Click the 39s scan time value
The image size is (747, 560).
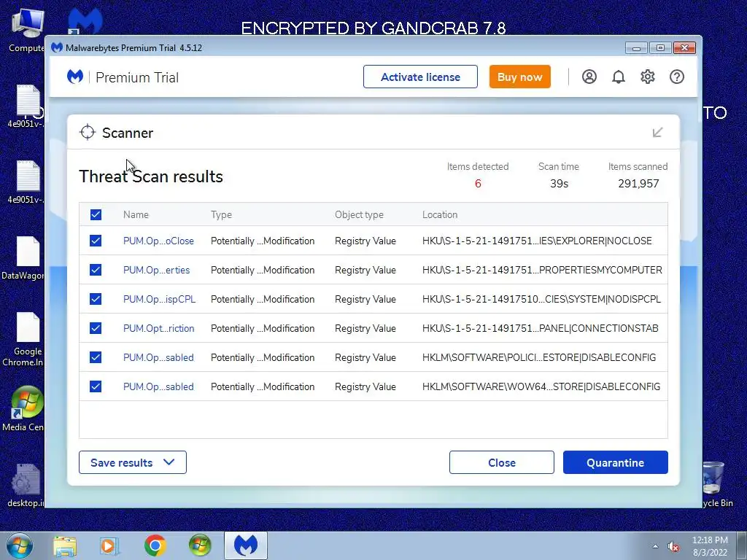click(x=559, y=183)
